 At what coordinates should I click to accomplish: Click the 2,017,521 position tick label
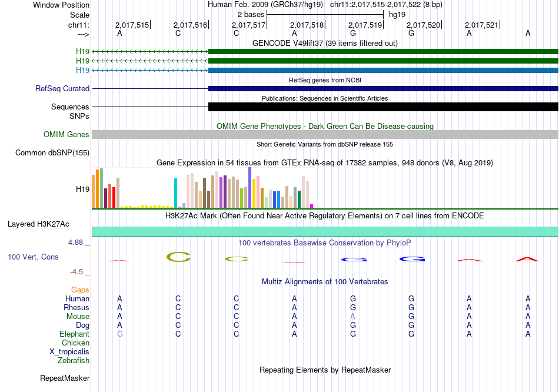481,25
